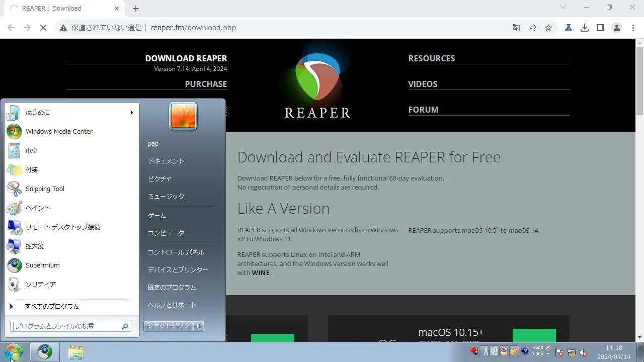Open Windows Explorer from taskbar
Viewport: 644px width, 362px height.
76,352
